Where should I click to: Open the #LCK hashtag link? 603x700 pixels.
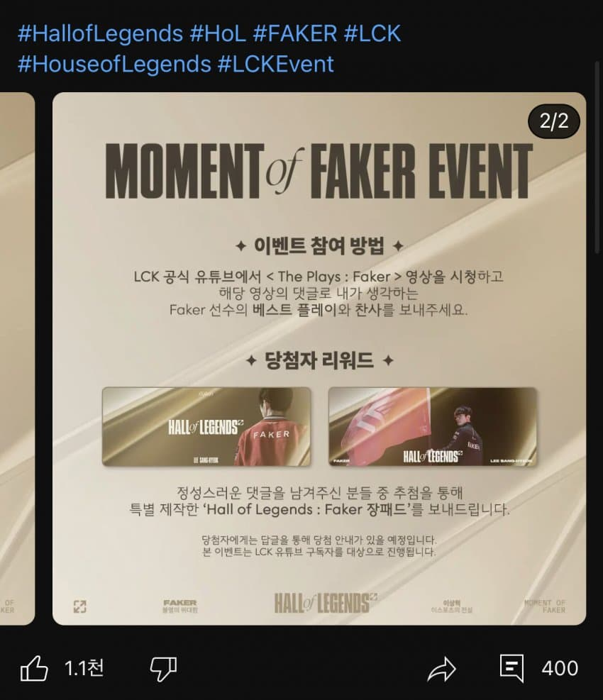(x=372, y=33)
